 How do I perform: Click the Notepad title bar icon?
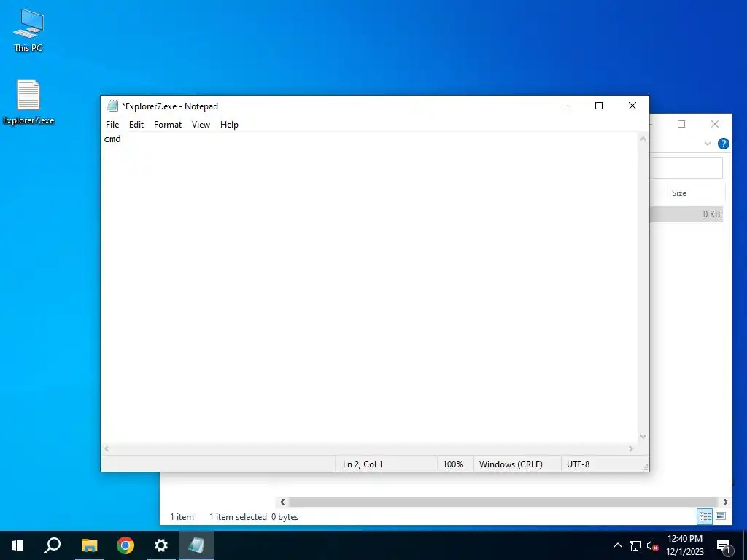tap(112, 106)
